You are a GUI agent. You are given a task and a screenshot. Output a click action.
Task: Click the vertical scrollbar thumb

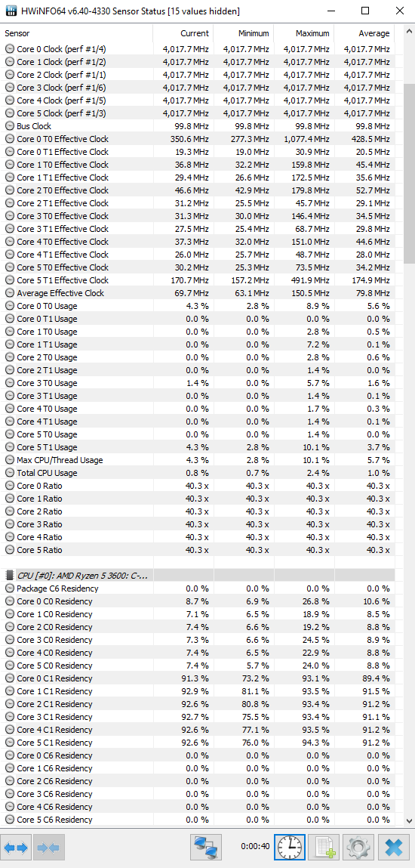click(410, 166)
